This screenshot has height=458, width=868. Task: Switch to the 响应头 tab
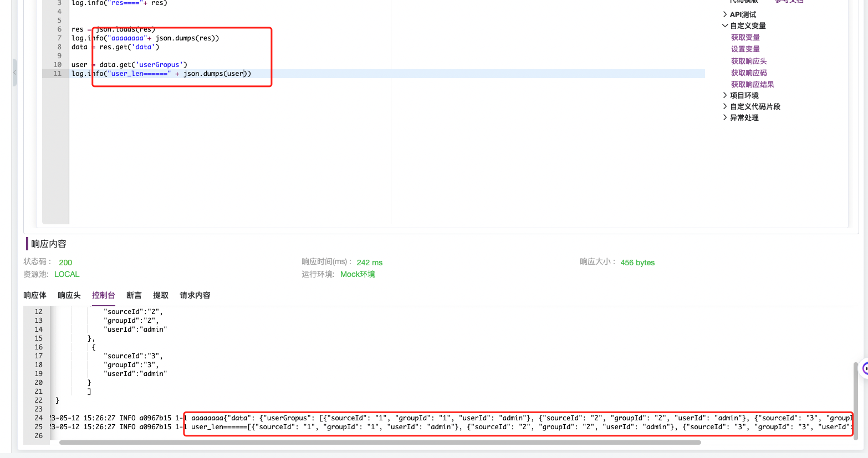point(69,295)
